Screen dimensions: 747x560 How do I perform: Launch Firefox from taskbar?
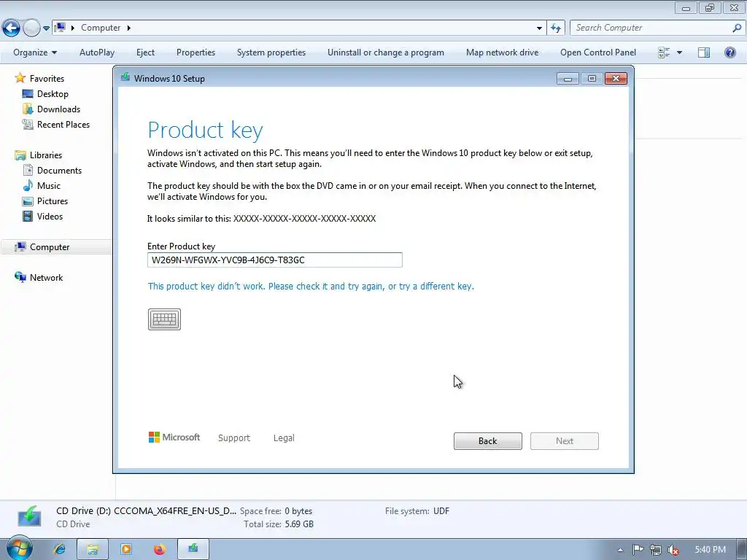(160, 549)
